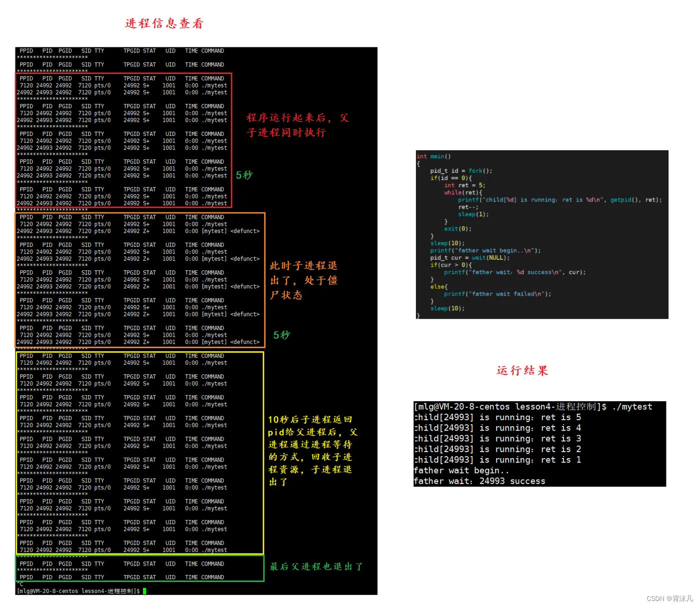The height and width of the screenshot is (606, 700).
Task: Click the yellow note starting 10秒后子进程返回
Action: click(313, 451)
